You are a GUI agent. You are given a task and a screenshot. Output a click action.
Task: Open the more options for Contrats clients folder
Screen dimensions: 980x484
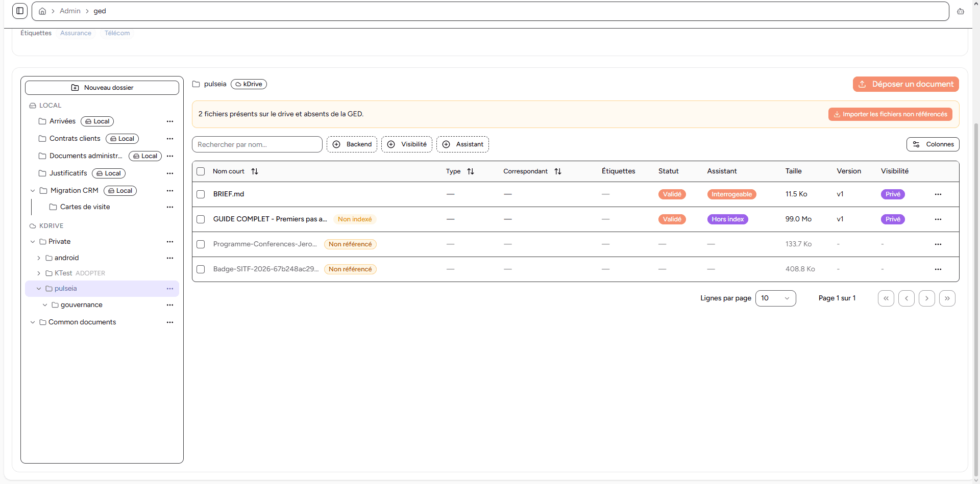point(170,139)
